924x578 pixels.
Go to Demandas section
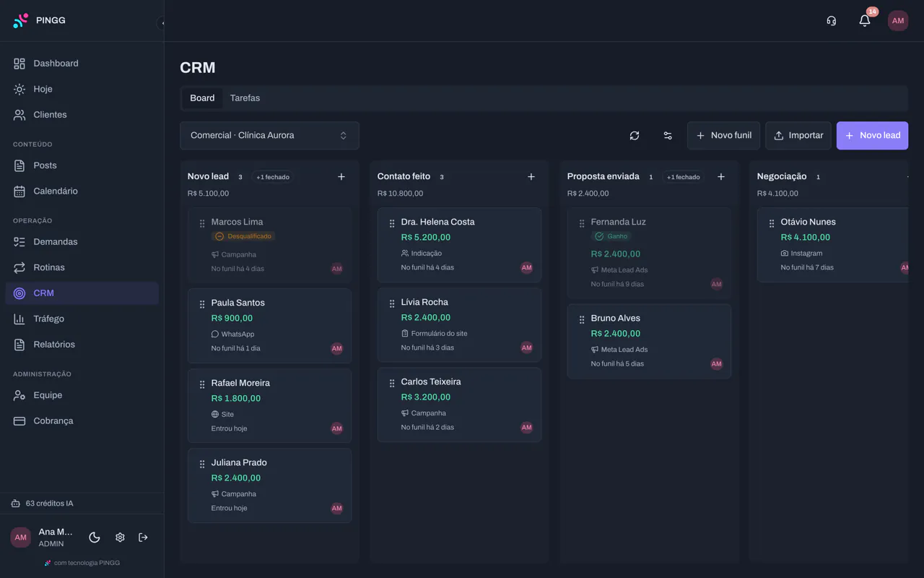pyautogui.click(x=82, y=242)
